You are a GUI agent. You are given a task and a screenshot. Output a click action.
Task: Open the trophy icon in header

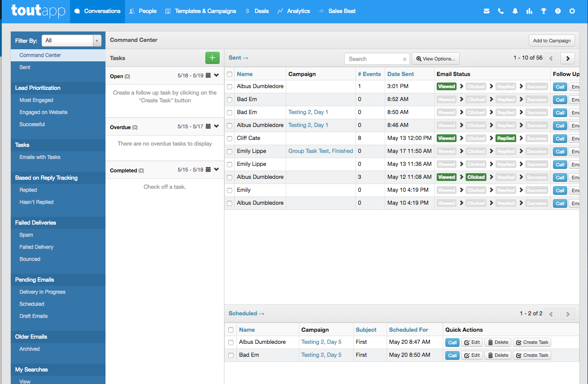(543, 11)
